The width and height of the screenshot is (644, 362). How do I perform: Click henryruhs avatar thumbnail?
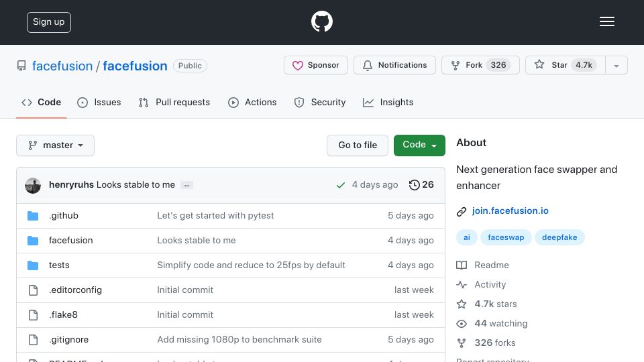(x=33, y=186)
